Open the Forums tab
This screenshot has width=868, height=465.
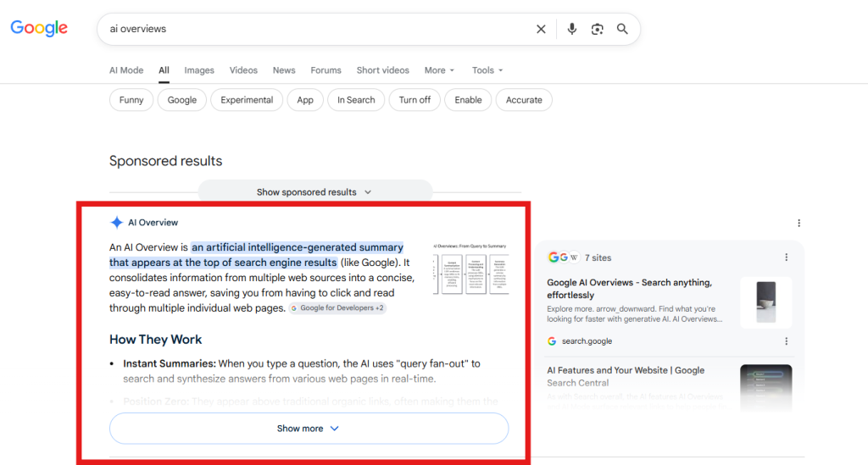pos(326,70)
